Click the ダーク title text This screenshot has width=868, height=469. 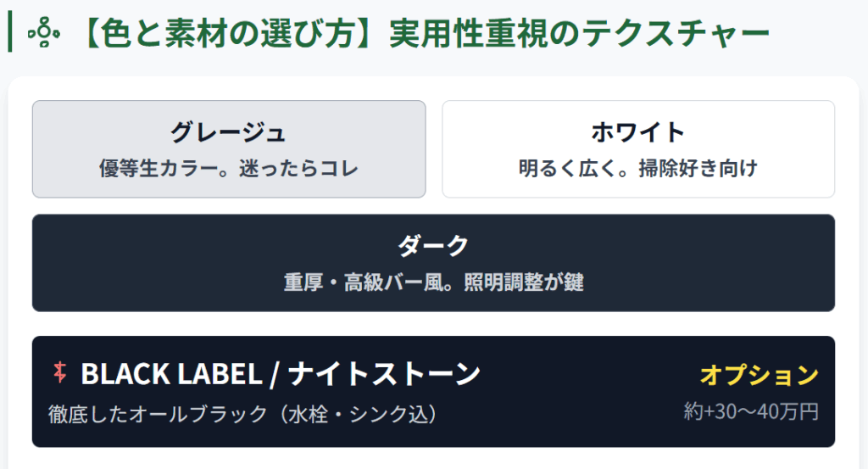click(433, 246)
